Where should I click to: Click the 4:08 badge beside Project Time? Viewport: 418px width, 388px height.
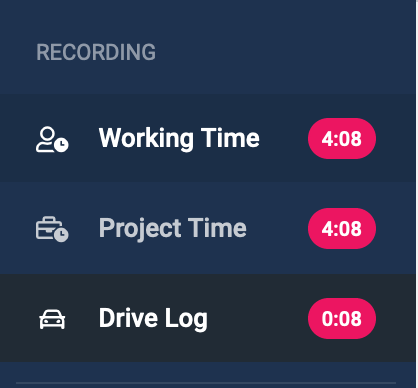pyautogui.click(x=342, y=228)
